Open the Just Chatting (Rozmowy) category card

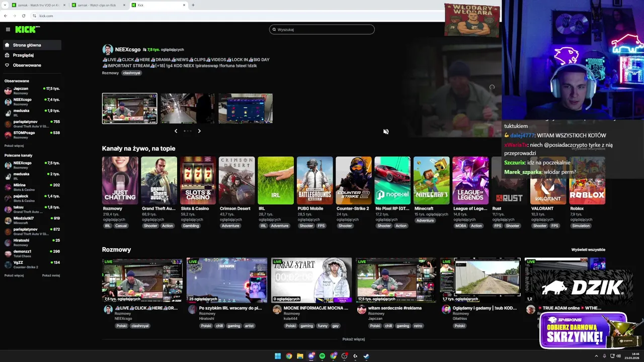coord(120,180)
